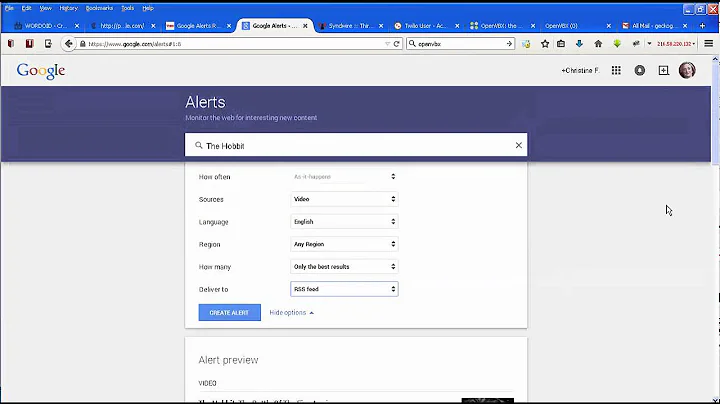Open the Help menu
The width and height of the screenshot is (720, 404).
[x=148, y=8]
